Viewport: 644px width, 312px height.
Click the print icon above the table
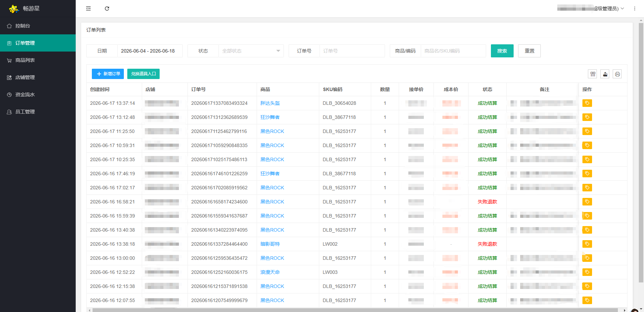tap(617, 74)
